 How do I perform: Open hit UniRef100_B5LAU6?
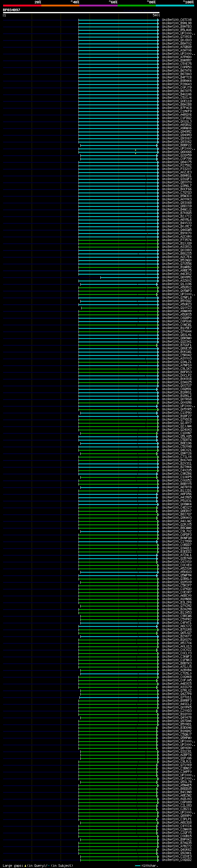[176, 30]
